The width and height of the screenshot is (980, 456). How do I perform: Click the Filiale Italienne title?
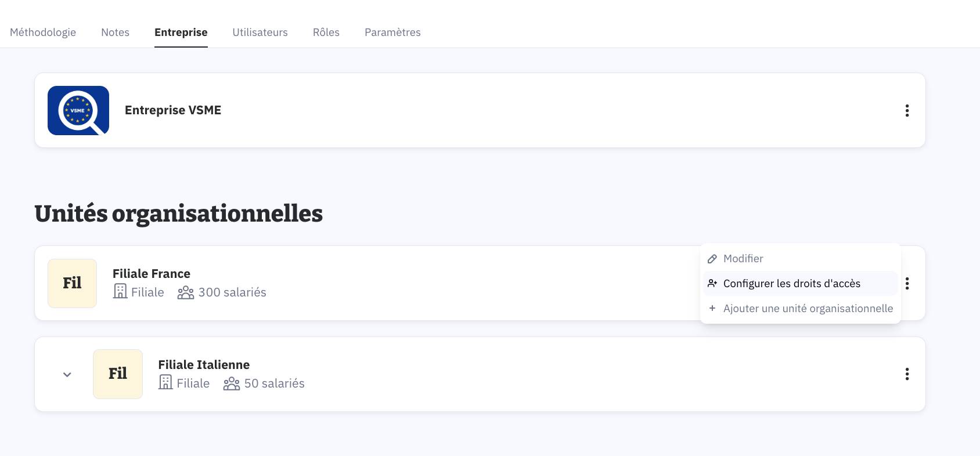(x=204, y=365)
